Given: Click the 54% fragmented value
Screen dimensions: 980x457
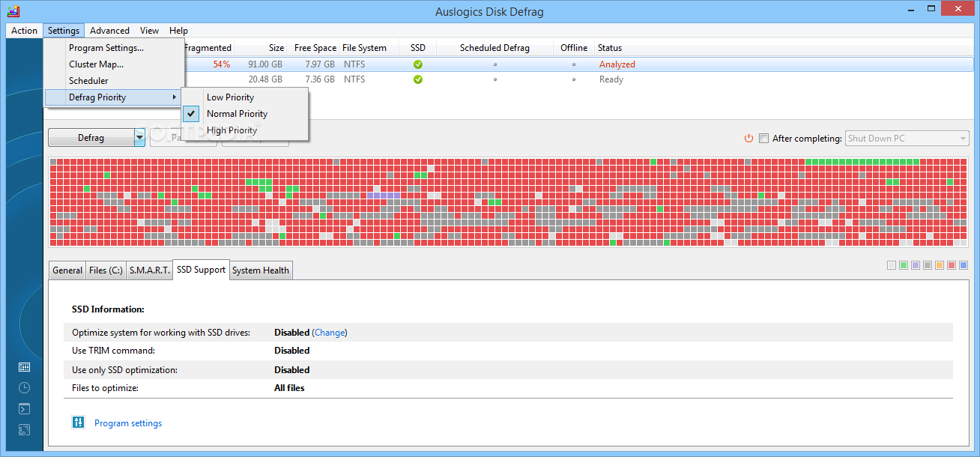Looking at the screenshot, I should pos(221,64).
